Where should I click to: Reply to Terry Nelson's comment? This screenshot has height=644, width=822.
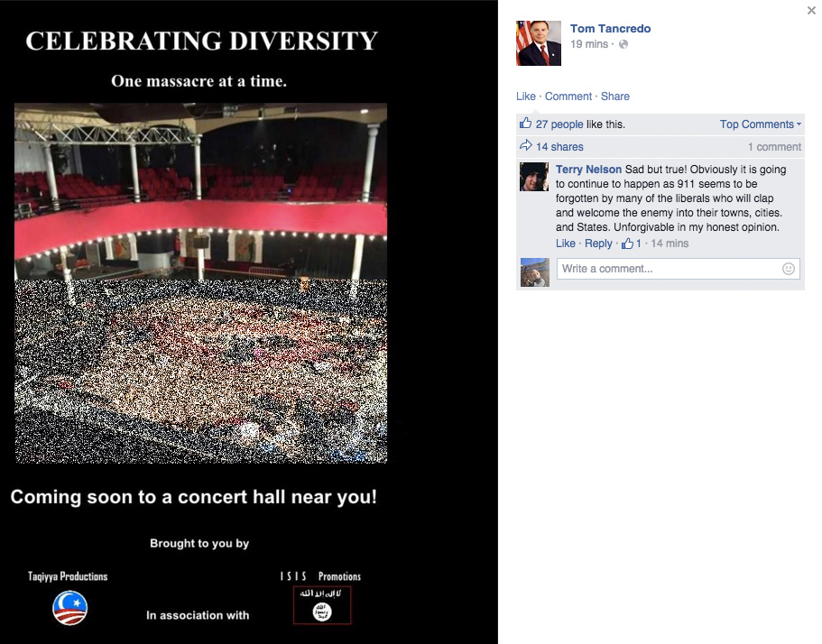click(x=598, y=244)
